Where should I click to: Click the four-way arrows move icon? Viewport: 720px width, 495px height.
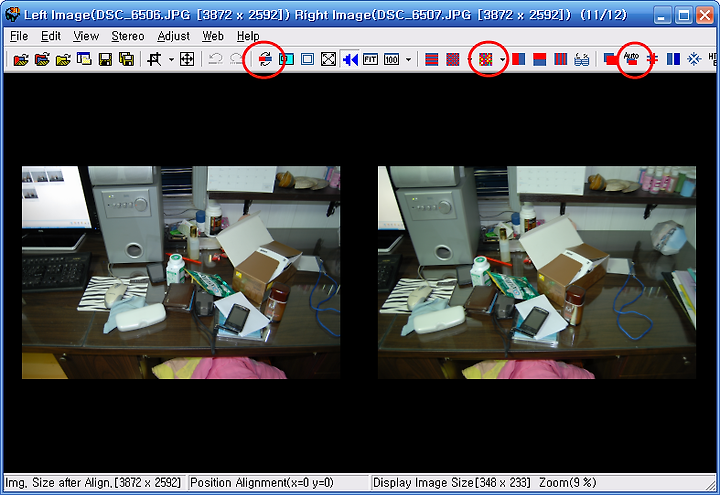click(x=186, y=59)
